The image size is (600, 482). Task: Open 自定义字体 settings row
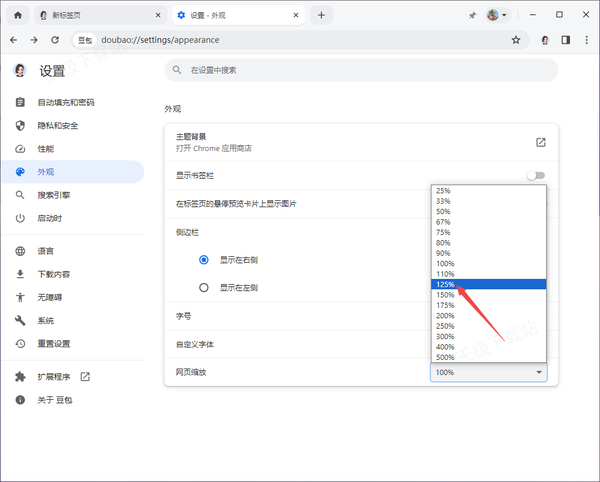click(300, 344)
